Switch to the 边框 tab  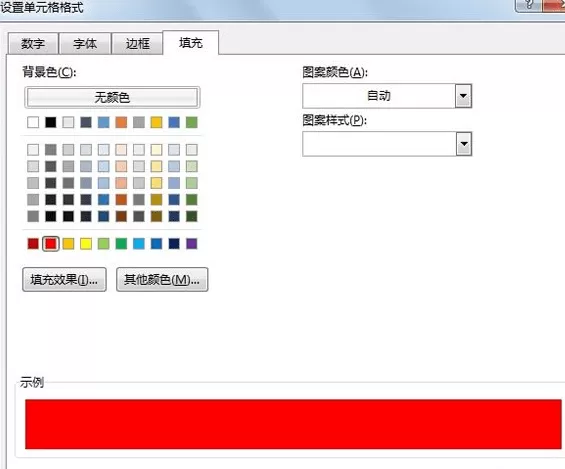(x=137, y=44)
